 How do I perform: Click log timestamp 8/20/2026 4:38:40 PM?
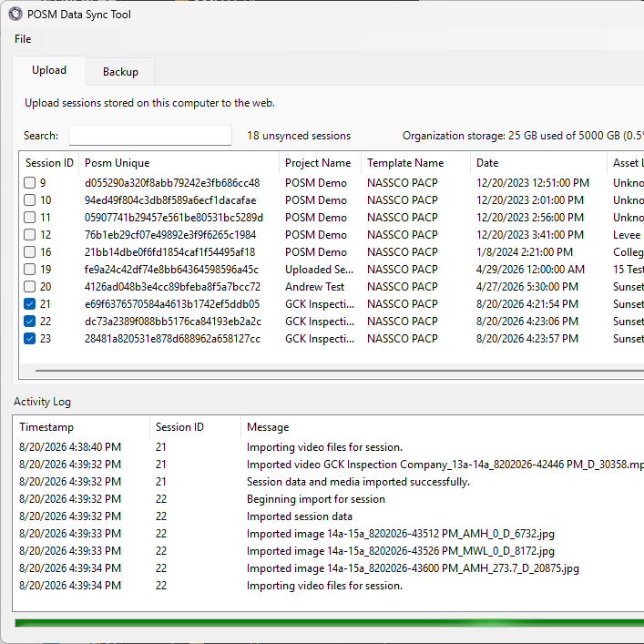pyautogui.click(x=70, y=447)
